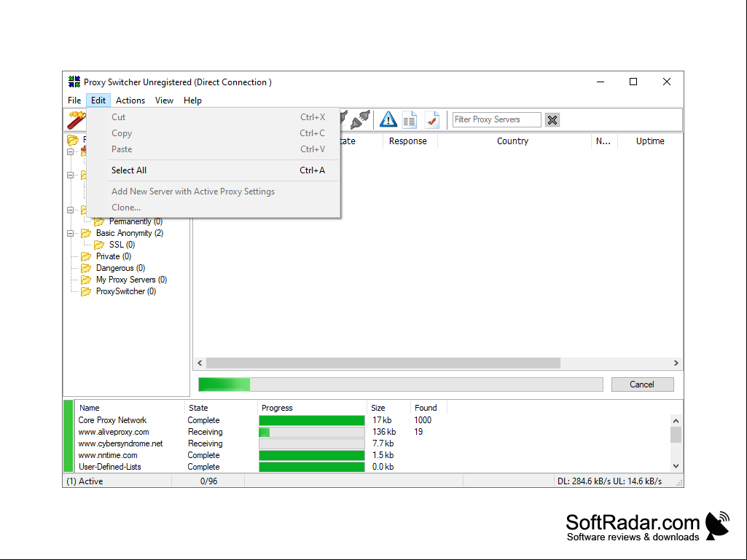The image size is (747, 560).
Task: Select the Permanently (0) tree item
Action: (136, 221)
